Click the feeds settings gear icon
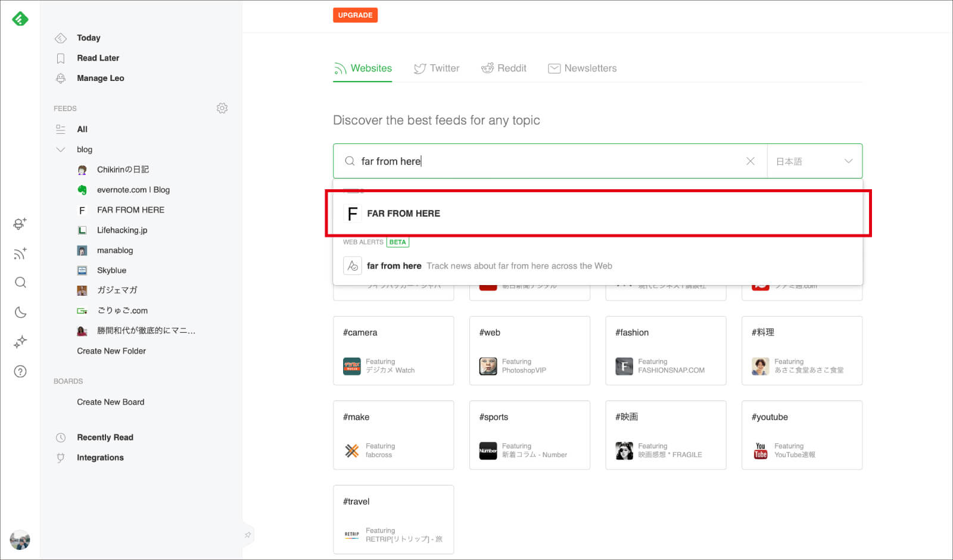Viewport: 953px width, 560px height. point(222,108)
